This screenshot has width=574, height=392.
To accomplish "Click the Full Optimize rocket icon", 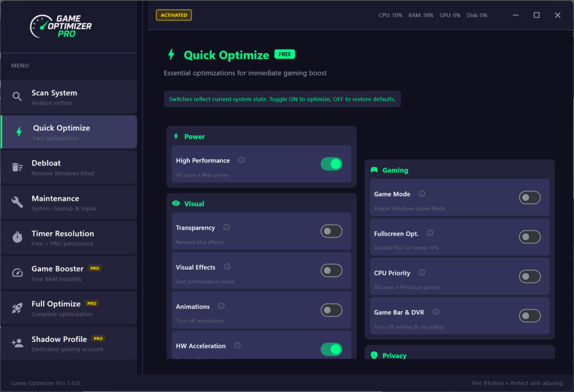I will point(18,308).
